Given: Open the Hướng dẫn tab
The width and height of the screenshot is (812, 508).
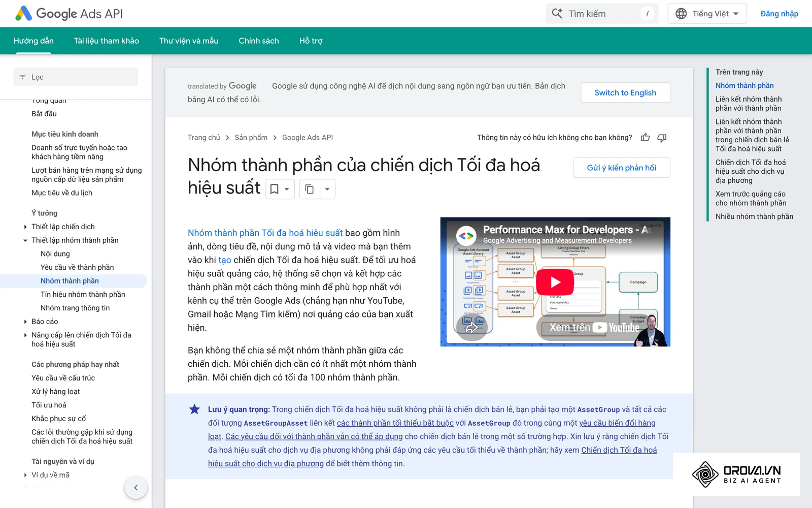Looking at the screenshot, I should (x=33, y=41).
